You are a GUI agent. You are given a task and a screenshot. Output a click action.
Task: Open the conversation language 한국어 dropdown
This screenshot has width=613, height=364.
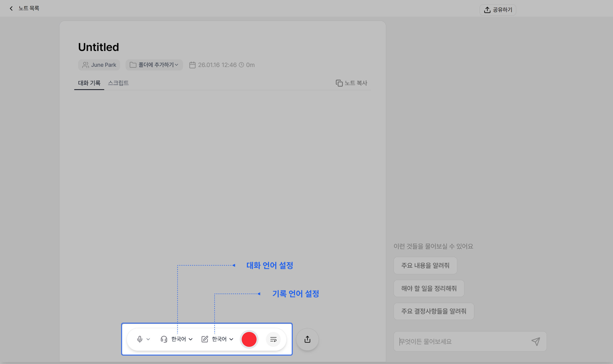tap(182, 339)
